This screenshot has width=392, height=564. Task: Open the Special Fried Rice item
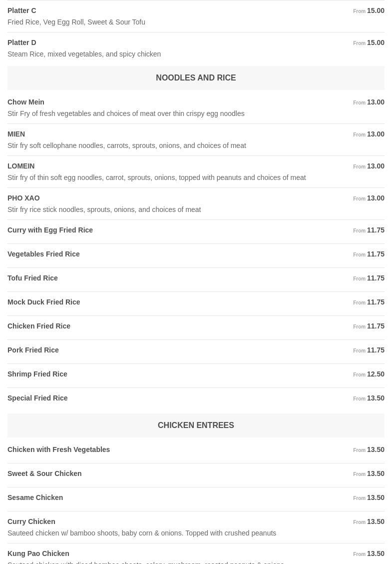click(37, 398)
